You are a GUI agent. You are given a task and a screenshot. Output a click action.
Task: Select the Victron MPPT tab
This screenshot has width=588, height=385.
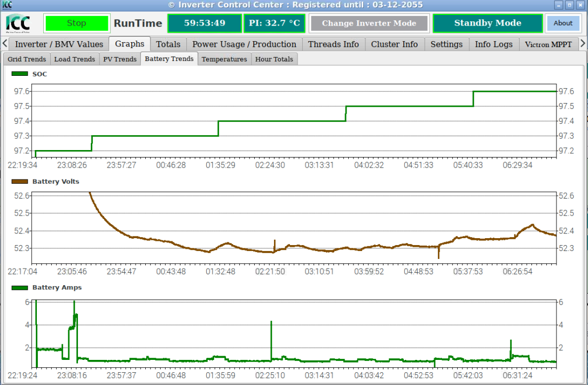548,44
